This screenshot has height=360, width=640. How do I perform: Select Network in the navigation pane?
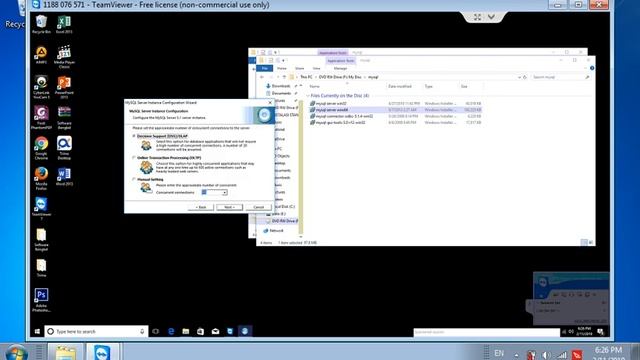[x=273, y=231]
